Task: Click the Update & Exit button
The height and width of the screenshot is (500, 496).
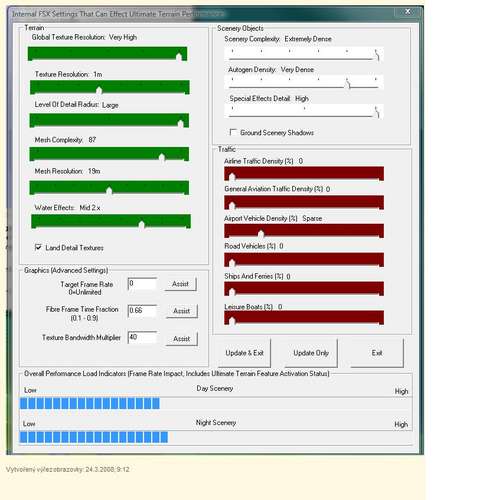Action: [x=244, y=353]
